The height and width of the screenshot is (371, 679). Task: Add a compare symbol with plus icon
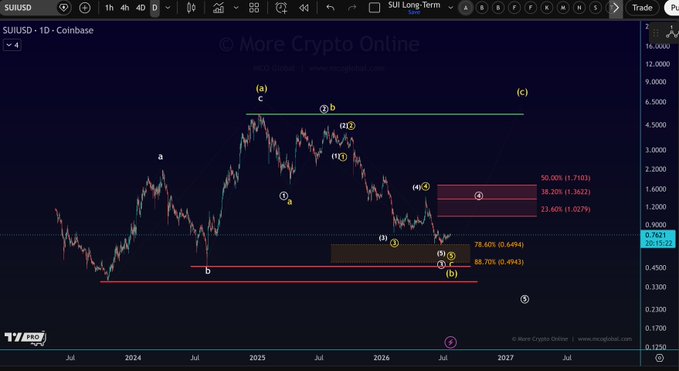coord(85,7)
